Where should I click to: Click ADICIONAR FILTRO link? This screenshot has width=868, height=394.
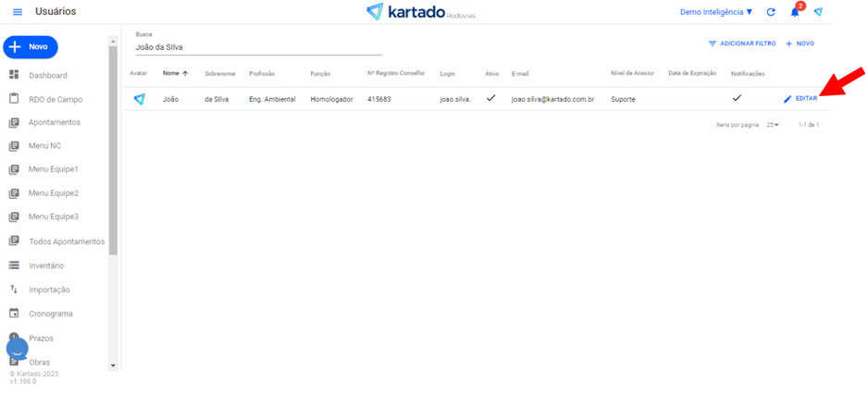coord(742,43)
